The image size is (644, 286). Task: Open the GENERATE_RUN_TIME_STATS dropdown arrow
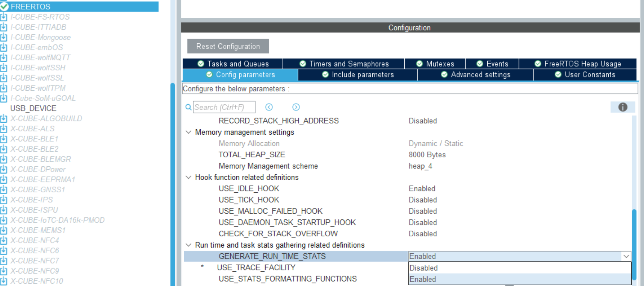[626, 256]
